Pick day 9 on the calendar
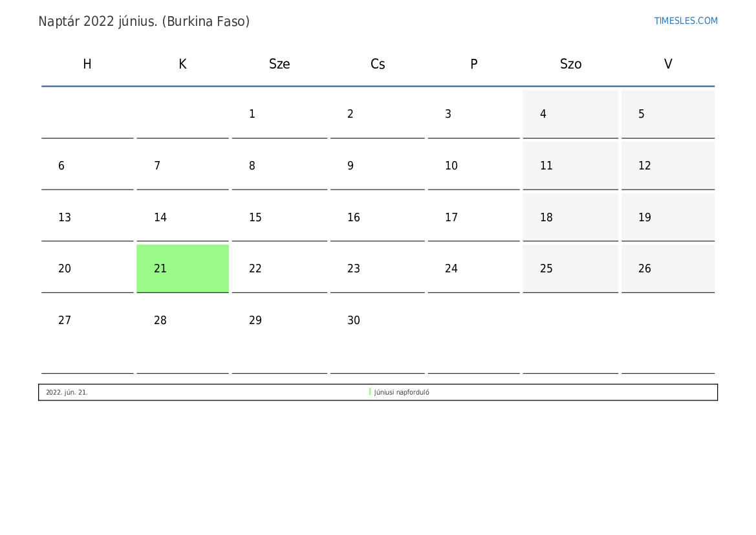The image size is (756, 535). click(351, 166)
